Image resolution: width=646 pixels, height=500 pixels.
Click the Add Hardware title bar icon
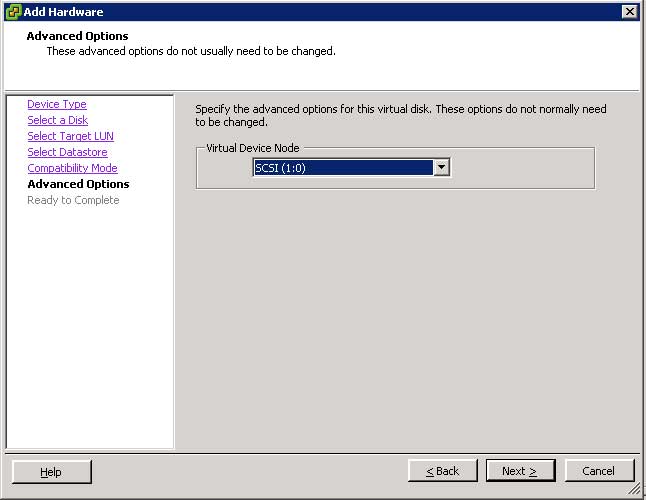click(14, 12)
